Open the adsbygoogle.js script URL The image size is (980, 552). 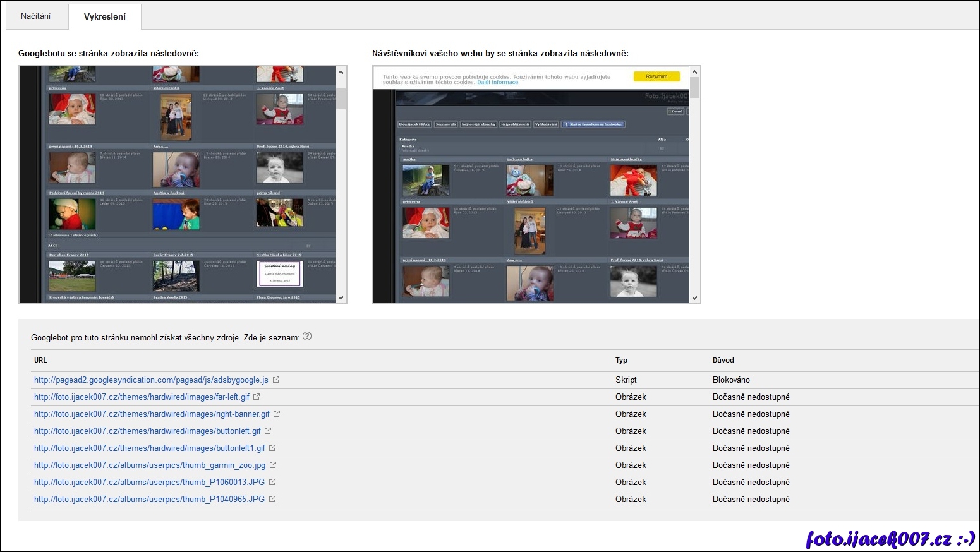[151, 380]
